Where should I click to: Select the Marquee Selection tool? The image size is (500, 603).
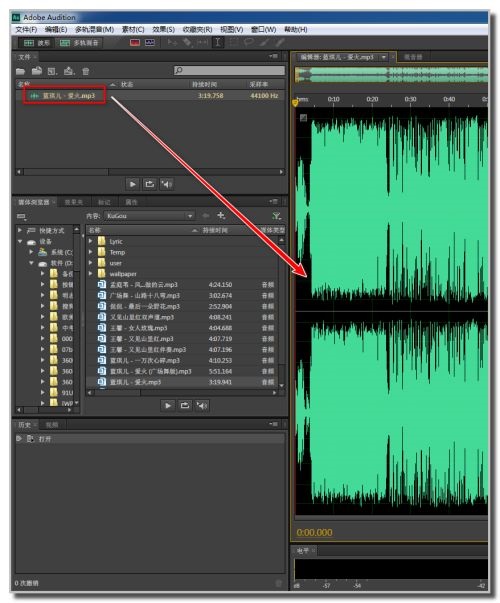(233, 42)
